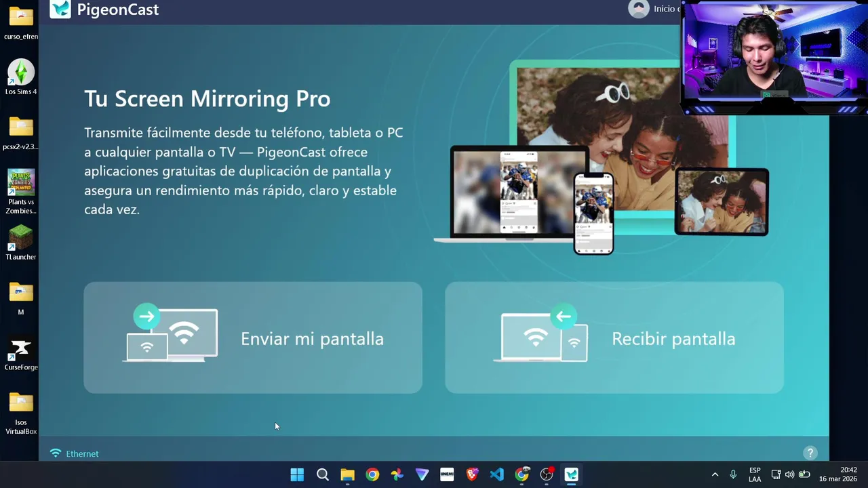Open the clock showing 20:42
The image size is (868, 488).
coord(838,474)
